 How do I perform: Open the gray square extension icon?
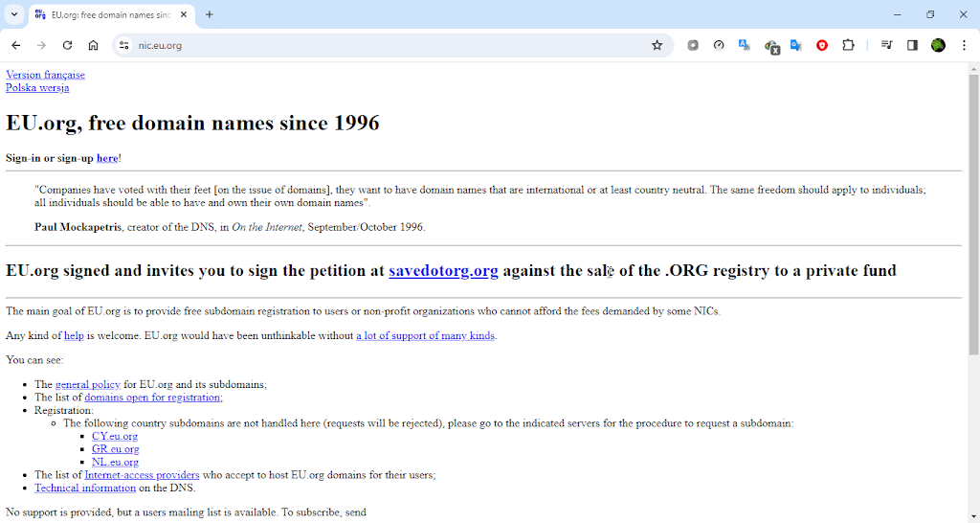(x=693, y=45)
